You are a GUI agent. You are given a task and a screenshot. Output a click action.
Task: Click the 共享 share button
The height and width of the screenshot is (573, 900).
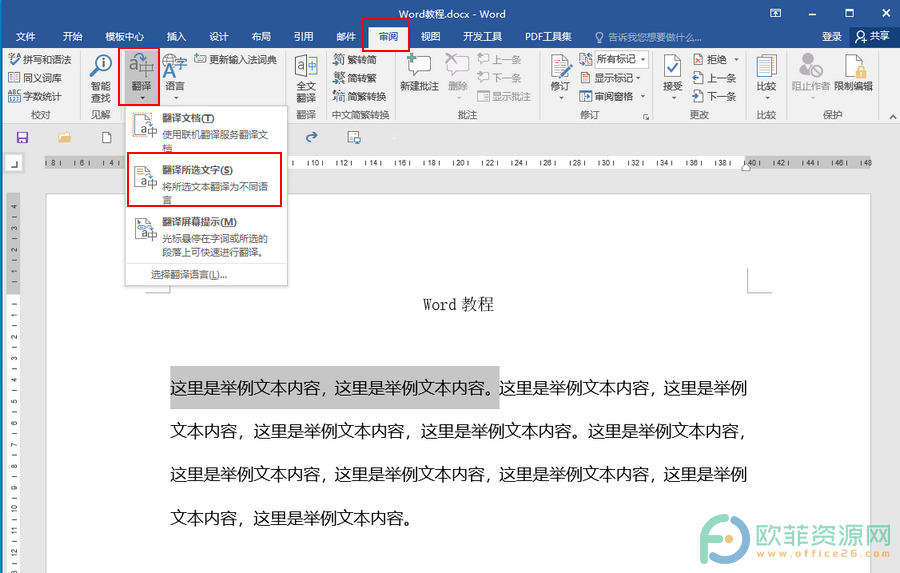point(872,36)
